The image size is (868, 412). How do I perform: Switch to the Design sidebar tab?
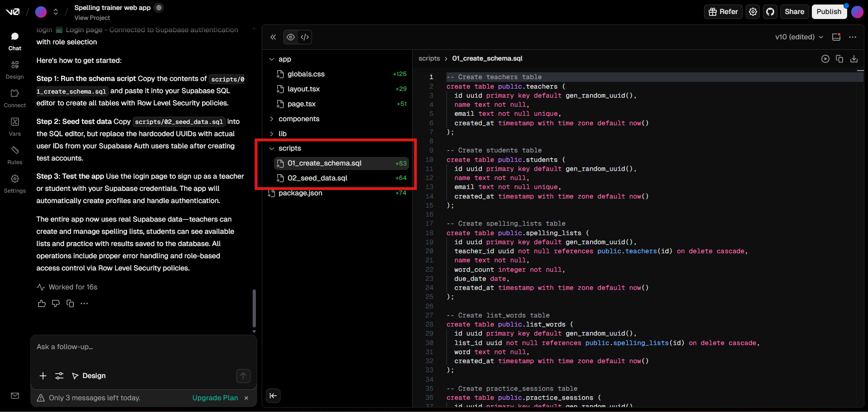point(15,70)
